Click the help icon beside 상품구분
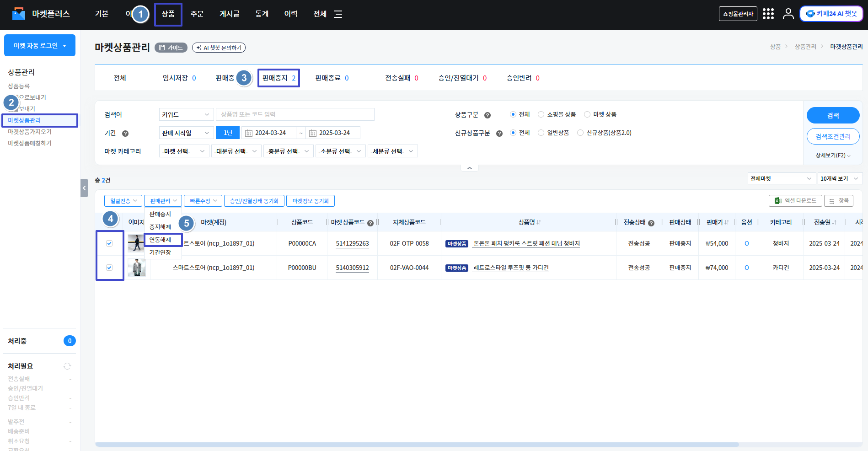 coord(488,115)
